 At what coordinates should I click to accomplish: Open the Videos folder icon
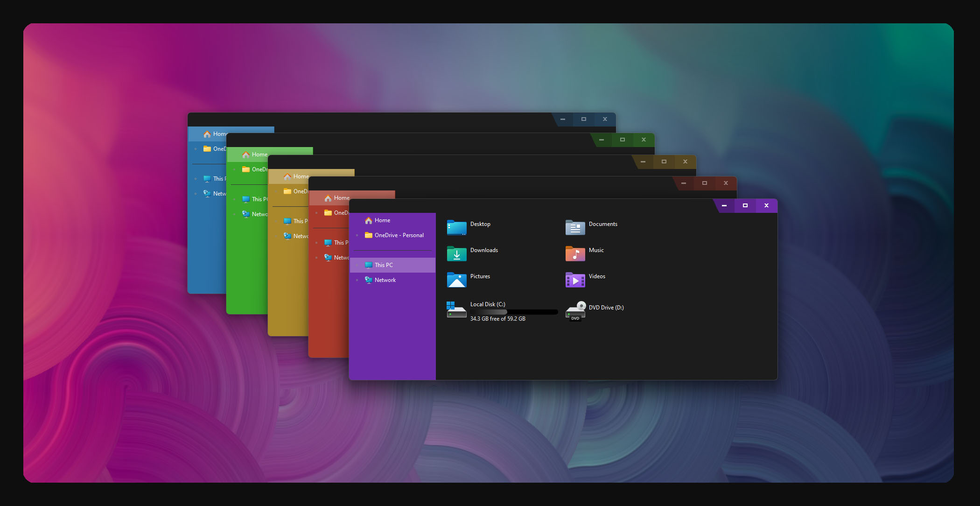575,280
